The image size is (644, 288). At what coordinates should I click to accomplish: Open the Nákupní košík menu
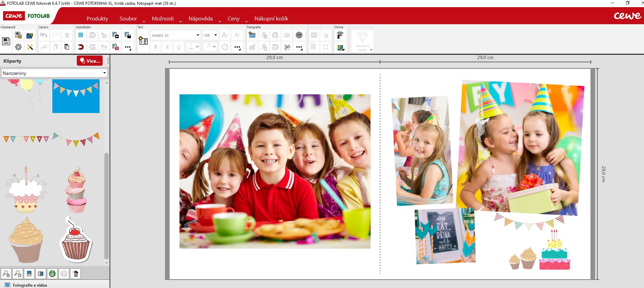point(271,19)
